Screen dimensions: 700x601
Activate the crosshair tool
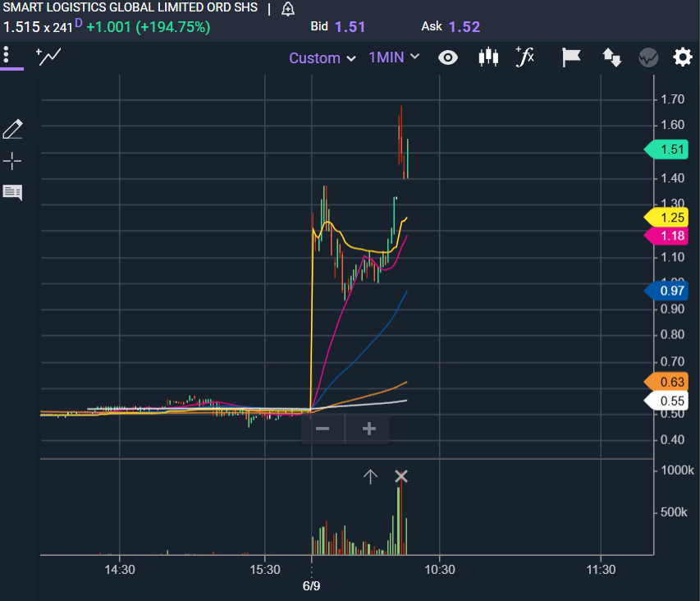point(12,161)
